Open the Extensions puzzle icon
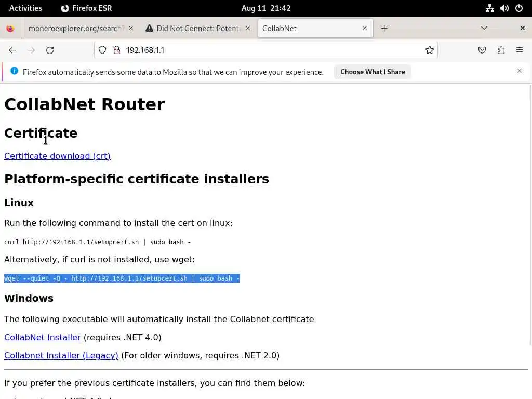Screen dimensions: 532x399 click(501, 50)
